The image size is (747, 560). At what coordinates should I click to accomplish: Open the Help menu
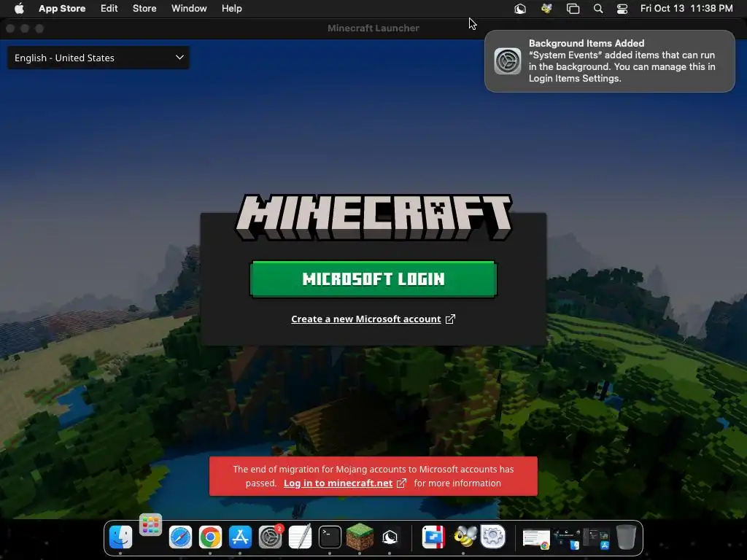tap(231, 9)
